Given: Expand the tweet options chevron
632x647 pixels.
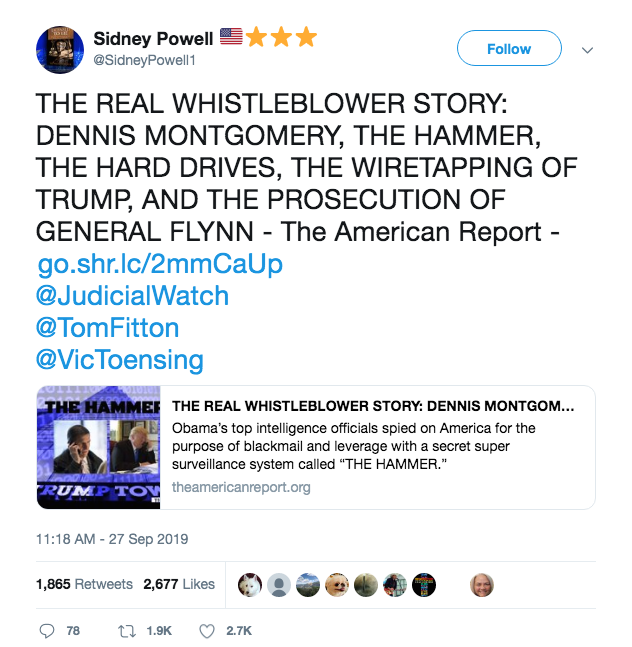Looking at the screenshot, I should 587,50.
